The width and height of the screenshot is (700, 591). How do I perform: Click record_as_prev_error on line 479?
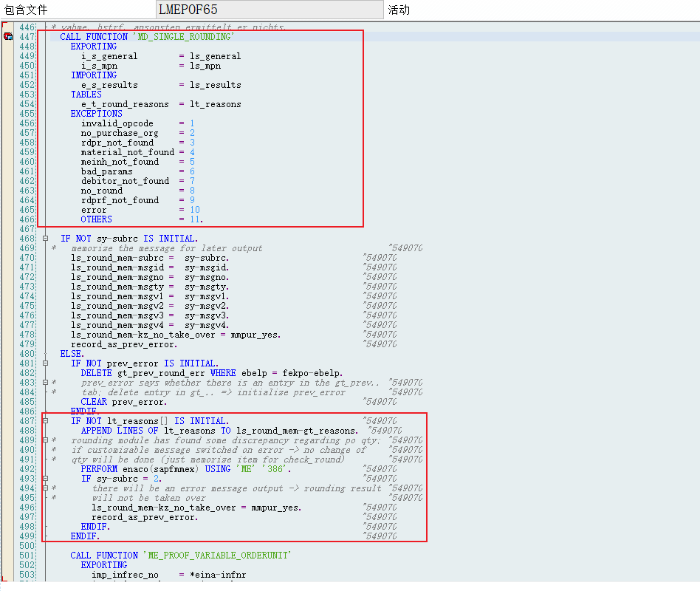click(x=123, y=344)
